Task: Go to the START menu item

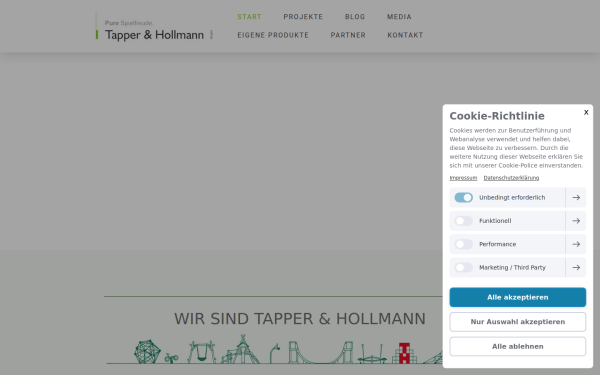Action: click(249, 17)
